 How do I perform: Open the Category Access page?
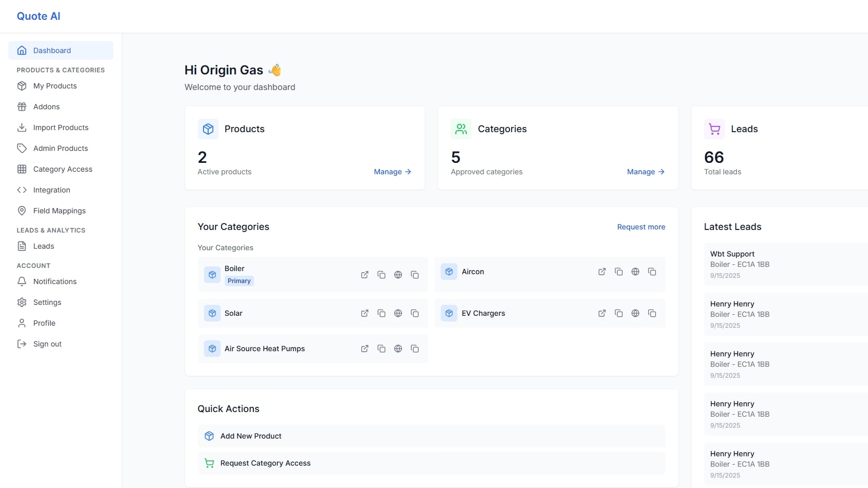click(62, 169)
